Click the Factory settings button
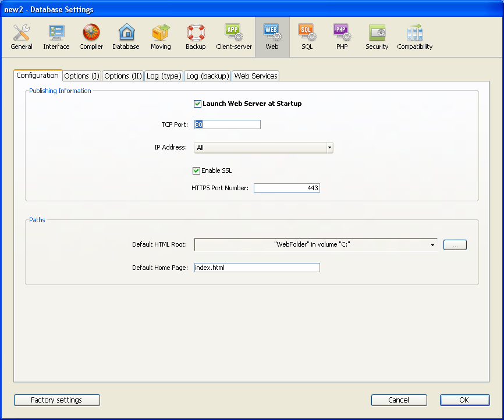The width and height of the screenshot is (504, 420). [x=56, y=400]
